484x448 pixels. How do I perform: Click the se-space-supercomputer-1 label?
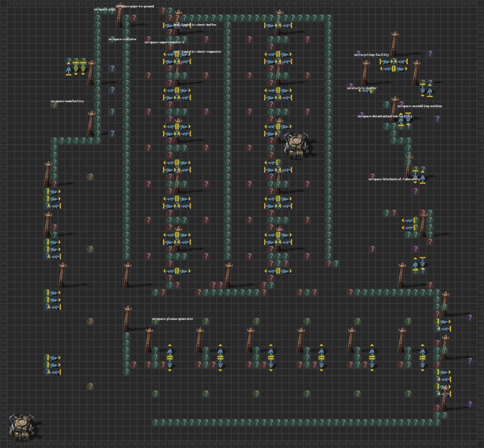point(164,42)
